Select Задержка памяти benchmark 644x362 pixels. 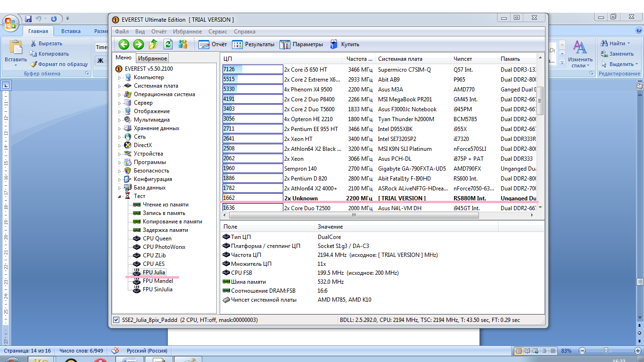click(165, 230)
